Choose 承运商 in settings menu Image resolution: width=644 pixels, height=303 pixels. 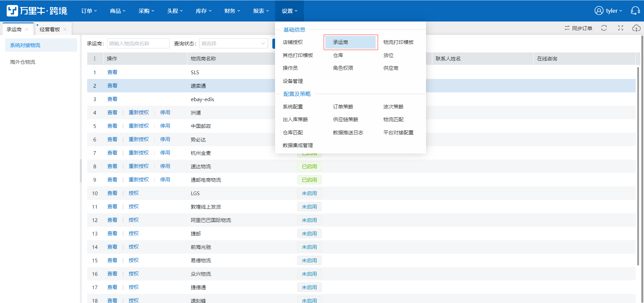point(351,42)
